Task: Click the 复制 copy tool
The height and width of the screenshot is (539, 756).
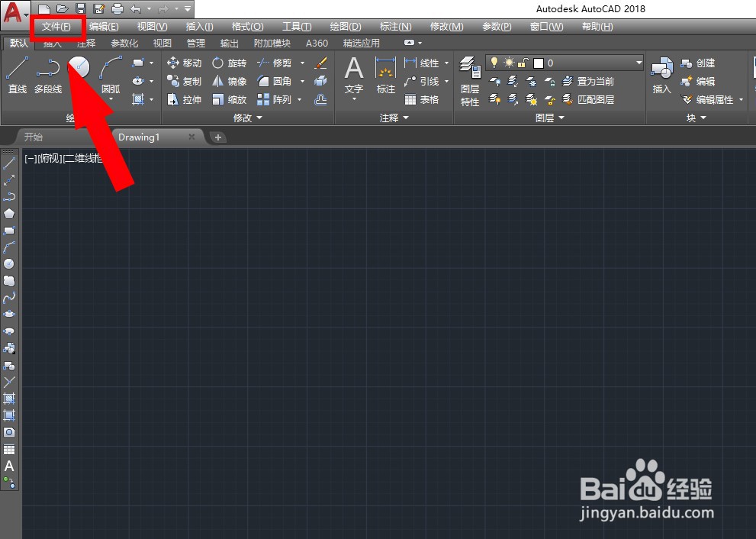Action: (x=184, y=82)
